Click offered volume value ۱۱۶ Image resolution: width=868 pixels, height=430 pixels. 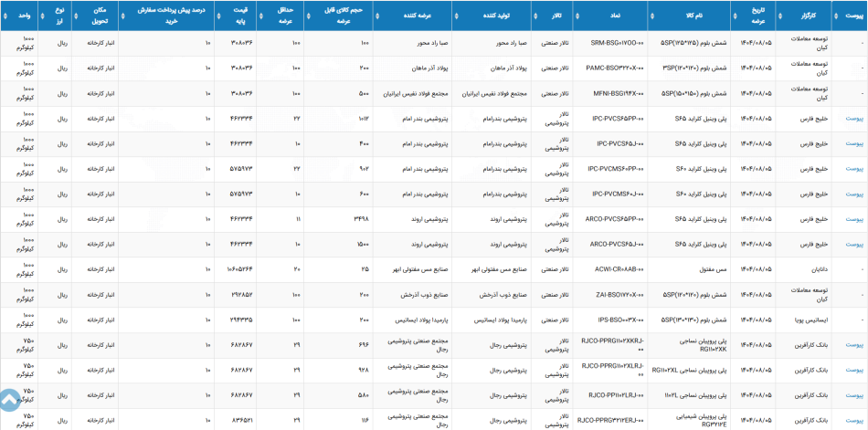tap(365, 420)
